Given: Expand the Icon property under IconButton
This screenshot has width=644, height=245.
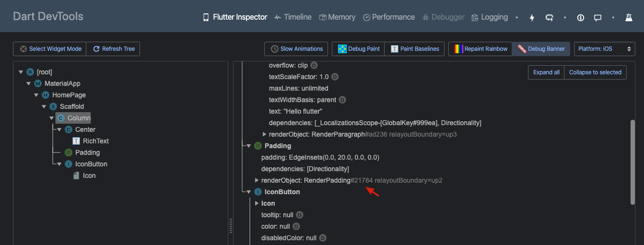Looking at the screenshot, I should point(257,203).
